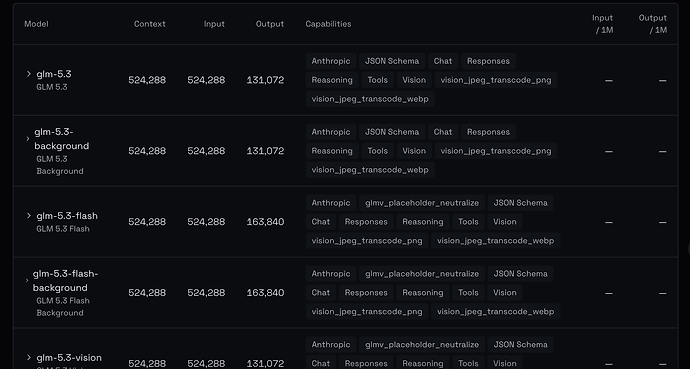This screenshot has height=369, width=690.
Task: Click vision_jpeg_transcode_webp tag in glm-5.3 row
Action: [370, 99]
